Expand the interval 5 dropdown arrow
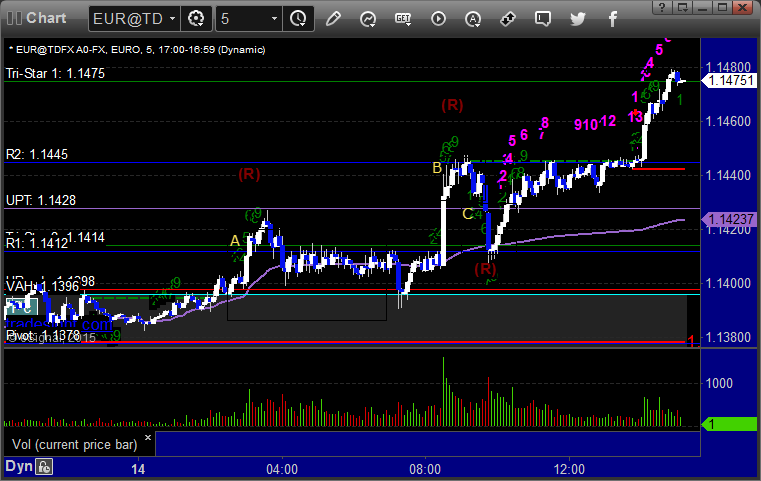Viewport: 761px width, 481px height. click(x=274, y=19)
